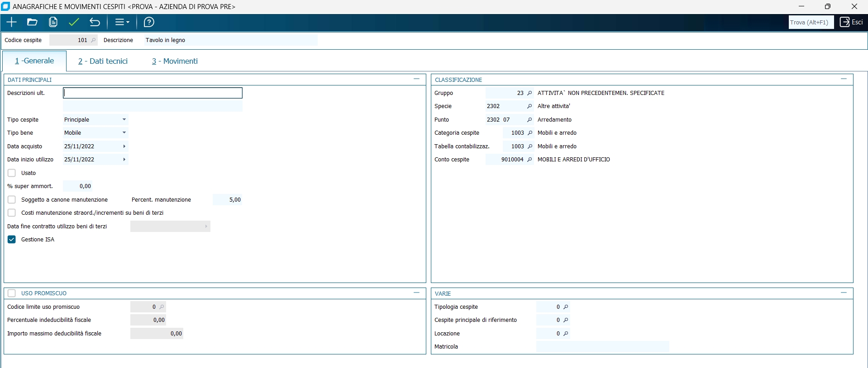Image resolution: width=868 pixels, height=368 pixels.
Task: Collapse the Classificazione panel
Action: tap(844, 79)
